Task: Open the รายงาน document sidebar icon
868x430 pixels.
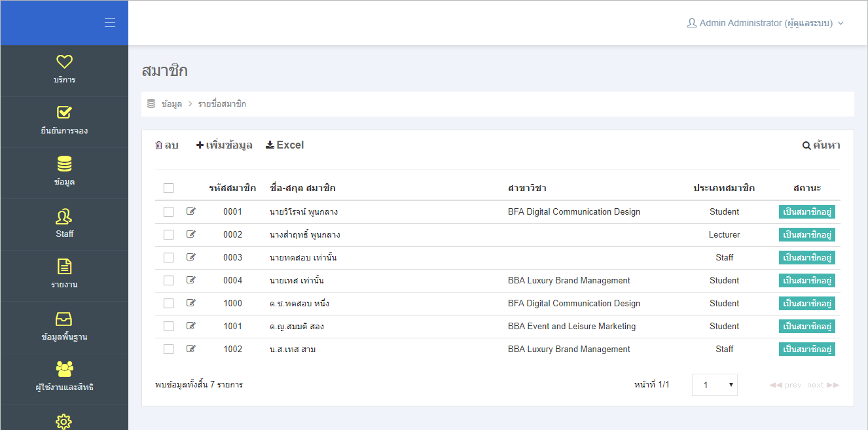Action: point(64,266)
